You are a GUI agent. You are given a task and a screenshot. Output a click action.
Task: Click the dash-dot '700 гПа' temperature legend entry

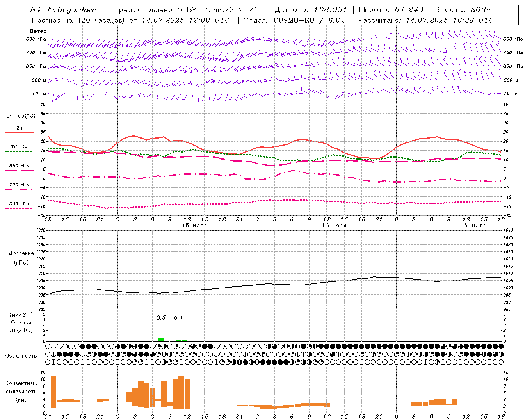pyautogui.click(x=19, y=185)
